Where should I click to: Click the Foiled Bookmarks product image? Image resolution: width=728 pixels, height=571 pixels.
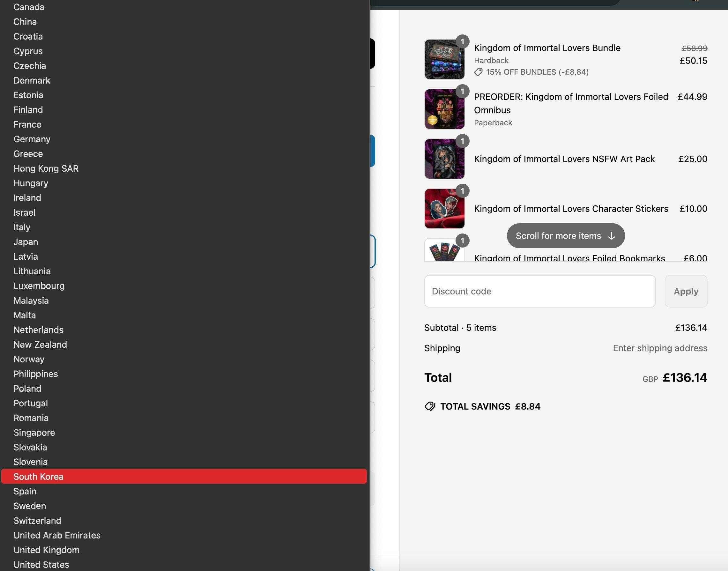[x=444, y=249]
